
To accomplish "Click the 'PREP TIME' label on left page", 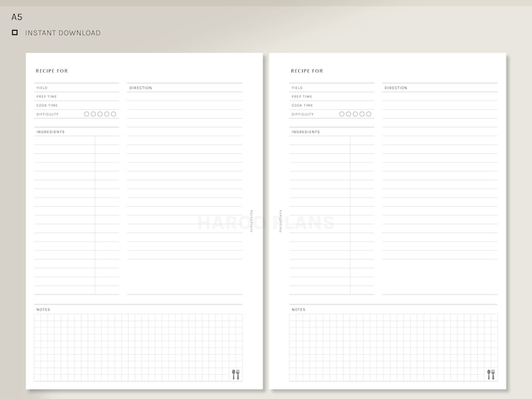I will click(47, 96).
